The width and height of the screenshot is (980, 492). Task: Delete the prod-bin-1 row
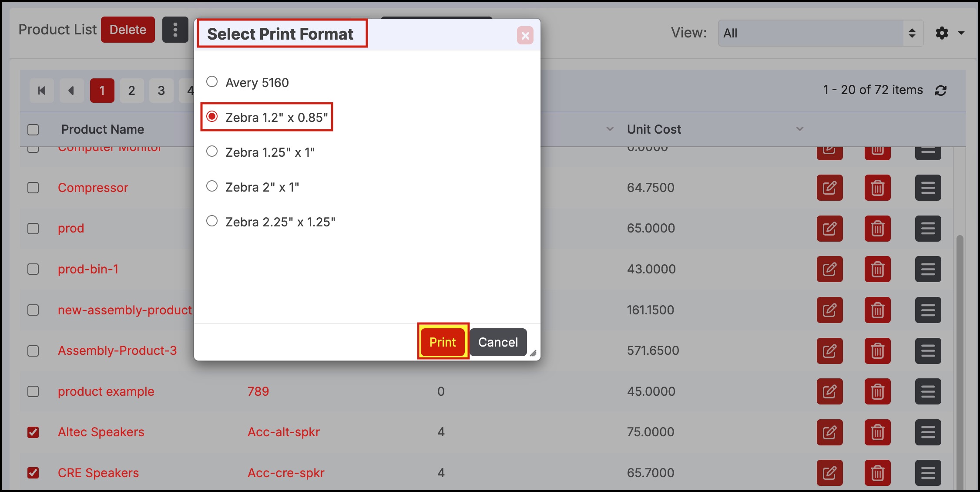point(877,269)
